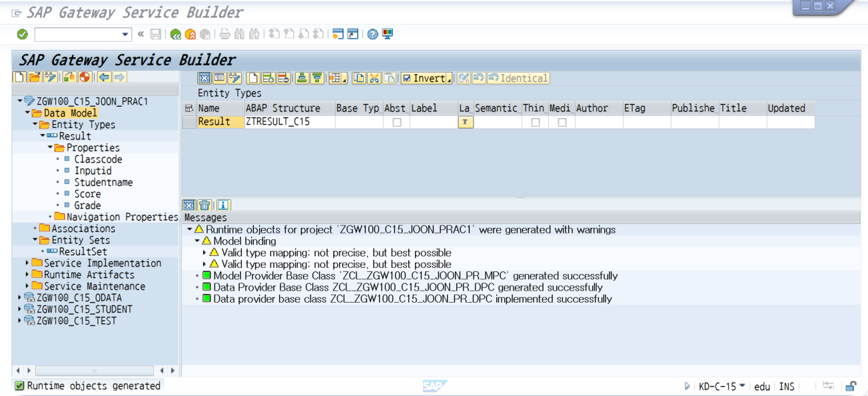
Task: Click the Delete Messages trash icon
Action: click(x=205, y=205)
